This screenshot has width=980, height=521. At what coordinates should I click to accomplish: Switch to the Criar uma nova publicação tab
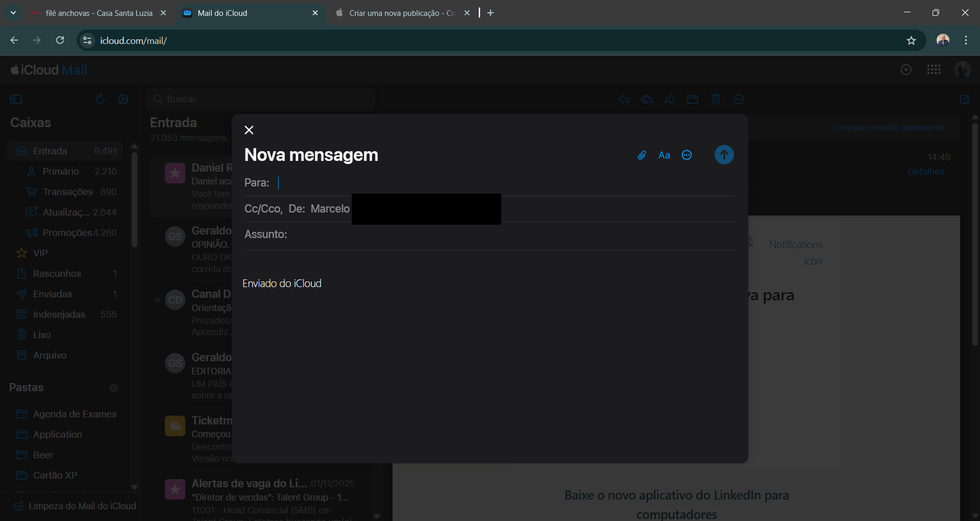click(x=402, y=13)
